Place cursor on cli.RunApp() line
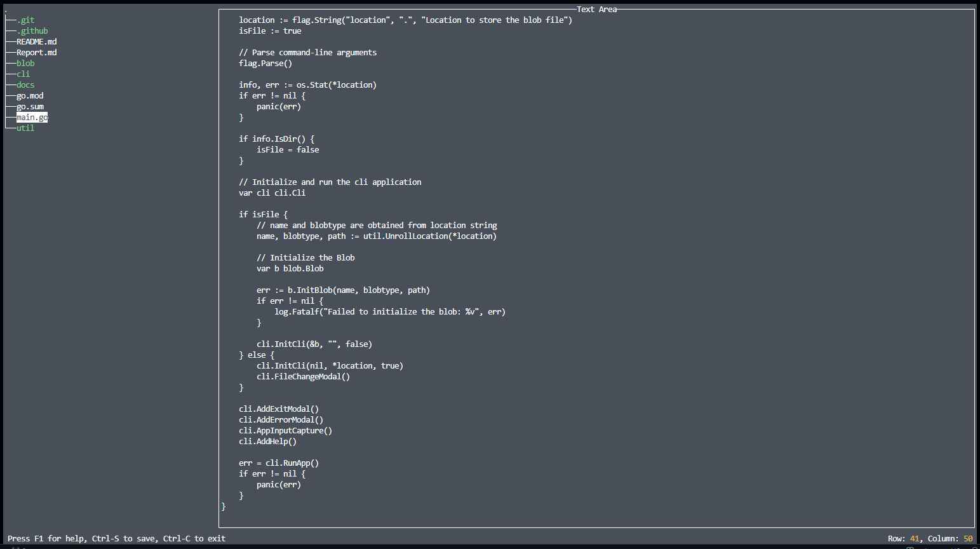The width and height of the screenshot is (980, 549). pyautogui.click(x=279, y=463)
